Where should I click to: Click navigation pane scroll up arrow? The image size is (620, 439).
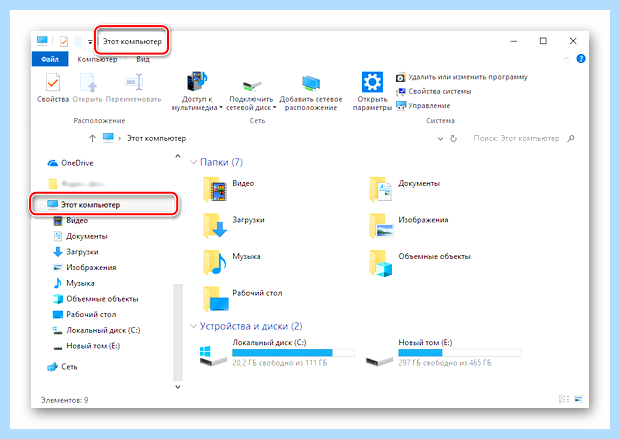point(178,156)
